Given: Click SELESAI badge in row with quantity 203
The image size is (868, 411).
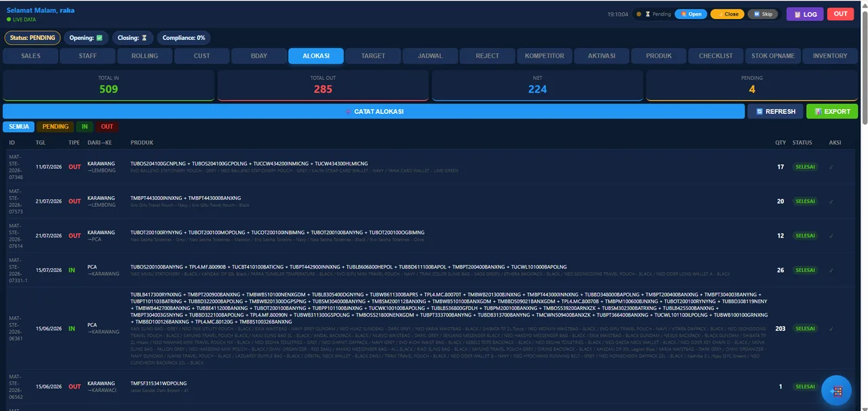Looking at the screenshot, I should click(805, 329).
